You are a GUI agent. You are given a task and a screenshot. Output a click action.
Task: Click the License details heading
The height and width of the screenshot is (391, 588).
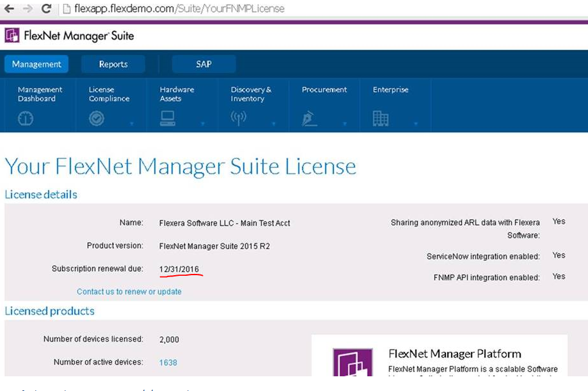(41, 195)
